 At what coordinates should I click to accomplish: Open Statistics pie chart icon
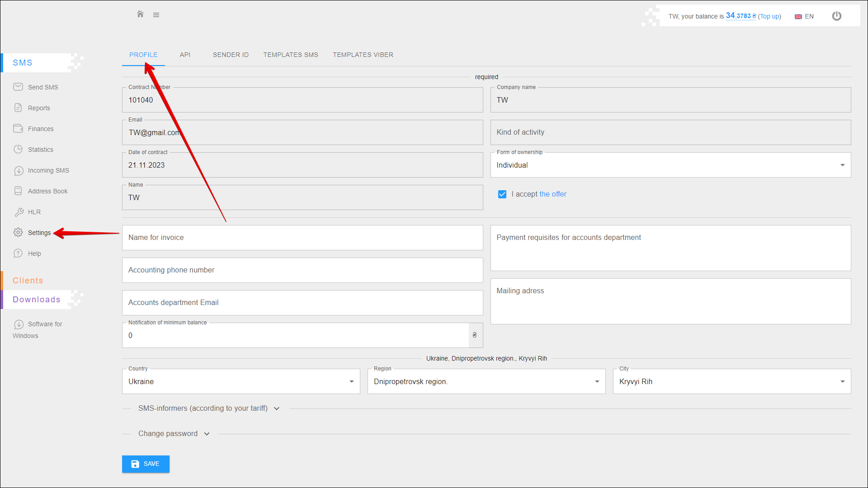[x=18, y=149]
